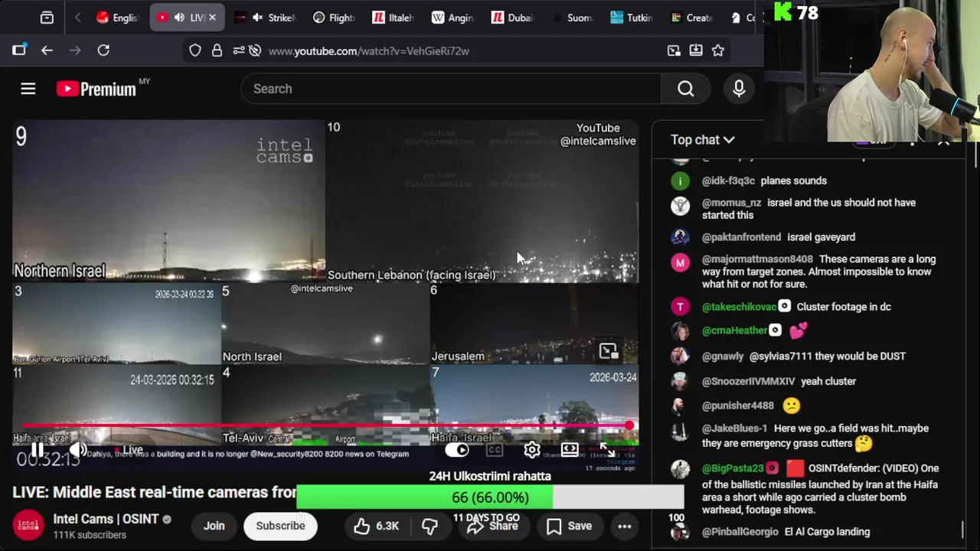Open @takeschikovac chat username
The image size is (980, 551).
[739, 307]
